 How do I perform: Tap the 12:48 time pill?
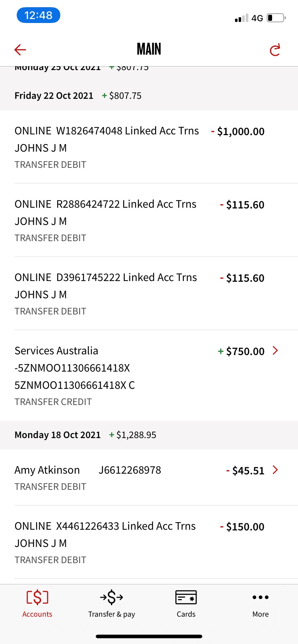pos(39,15)
